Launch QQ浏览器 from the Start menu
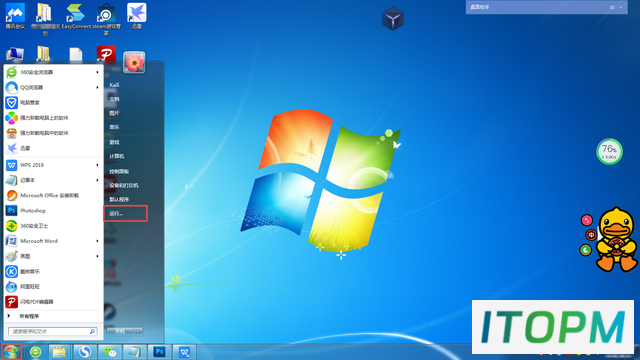The image size is (640, 360). click(x=53, y=87)
